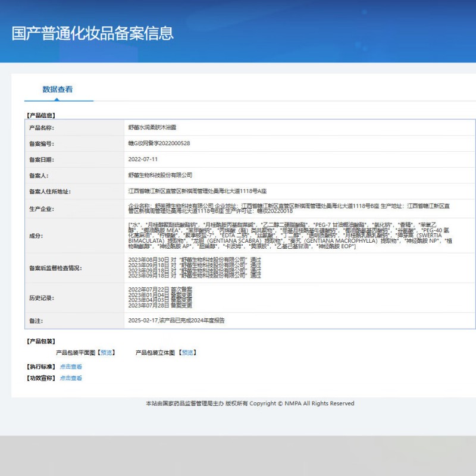Click the 【产品信息】 section header
476x476 pixels.
coord(40,115)
